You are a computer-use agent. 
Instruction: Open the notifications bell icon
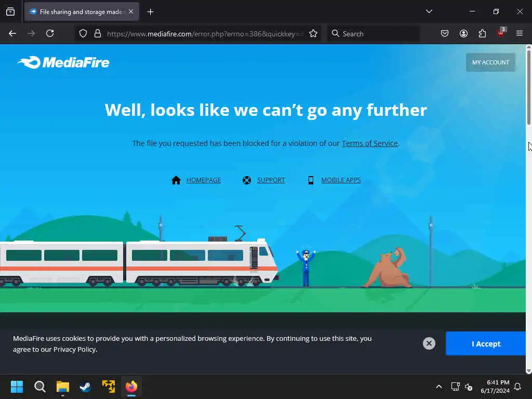tap(517, 387)
